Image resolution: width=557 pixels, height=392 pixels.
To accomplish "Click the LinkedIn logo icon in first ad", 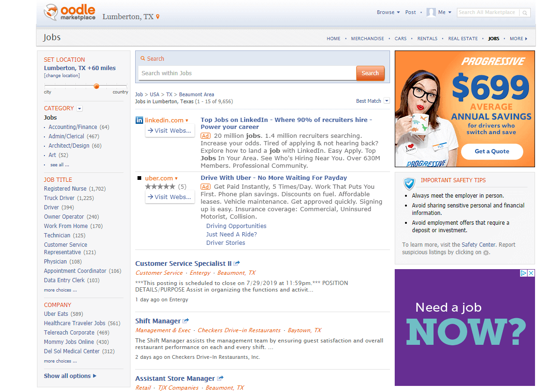I will coord(139,120).
